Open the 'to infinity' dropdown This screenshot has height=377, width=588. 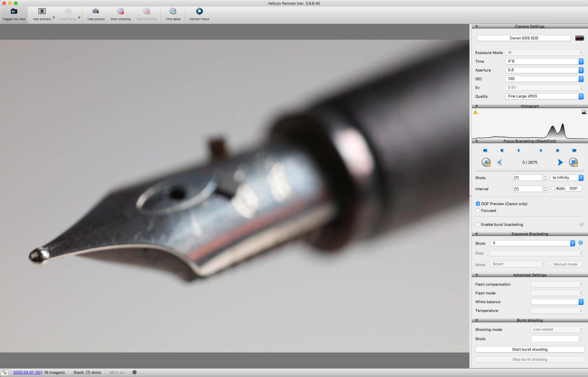click(x=567, y=178)
